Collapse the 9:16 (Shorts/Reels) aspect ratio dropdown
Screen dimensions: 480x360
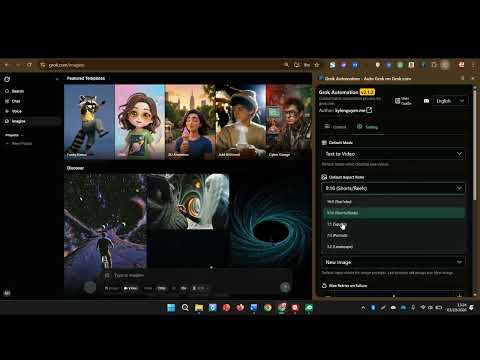(393, 188)
